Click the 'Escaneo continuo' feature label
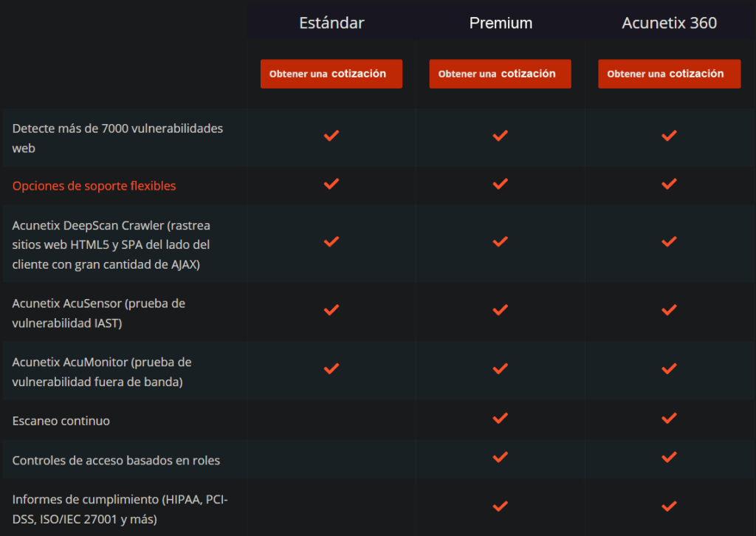756x536 pixels. [61, 421]
